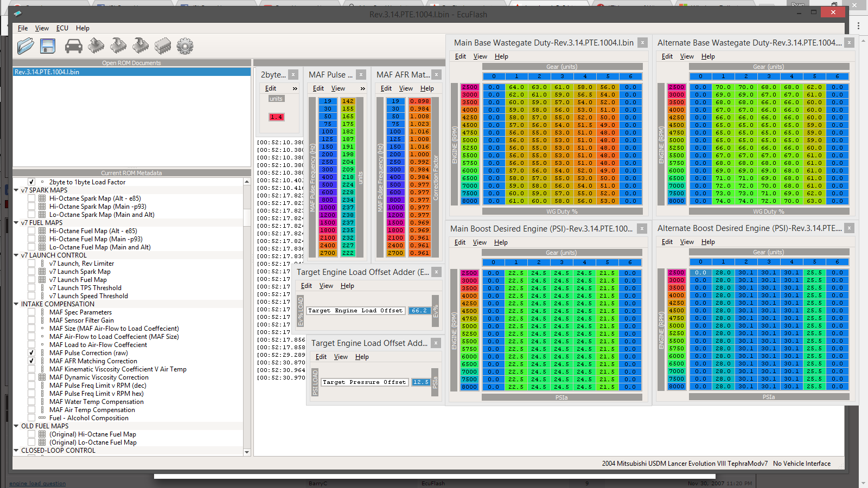Collapse the v7 LAUNCH CONTROL category

click(16, 255)
